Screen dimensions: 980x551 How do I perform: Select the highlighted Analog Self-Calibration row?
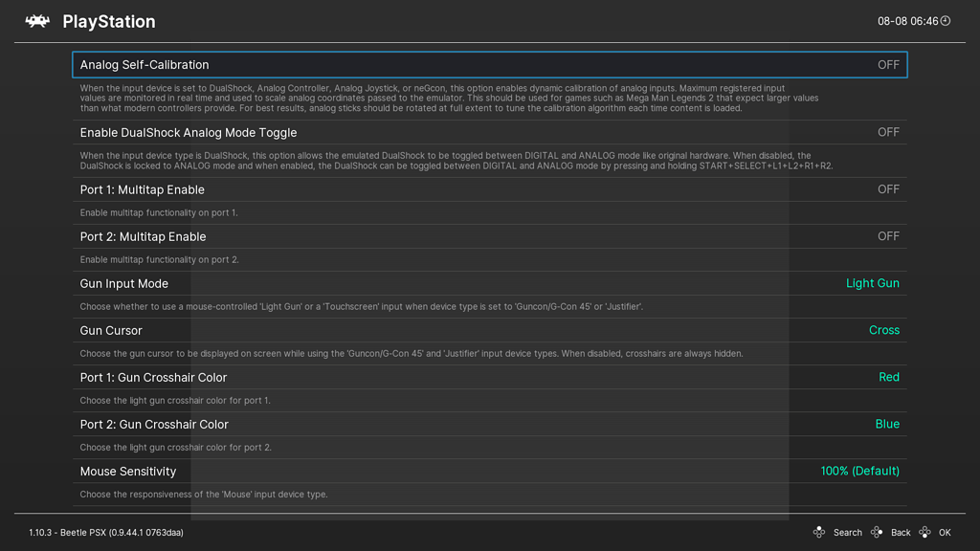(x=490, y=65)
